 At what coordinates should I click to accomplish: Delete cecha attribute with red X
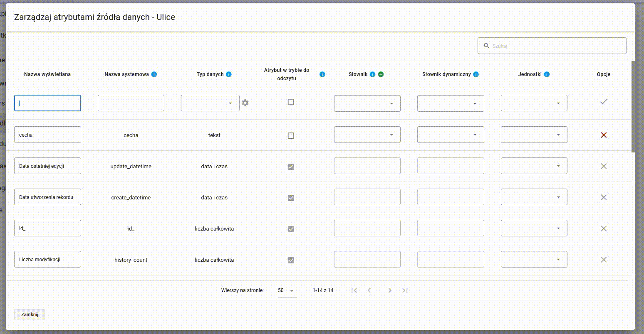click(x=604, y=135)
